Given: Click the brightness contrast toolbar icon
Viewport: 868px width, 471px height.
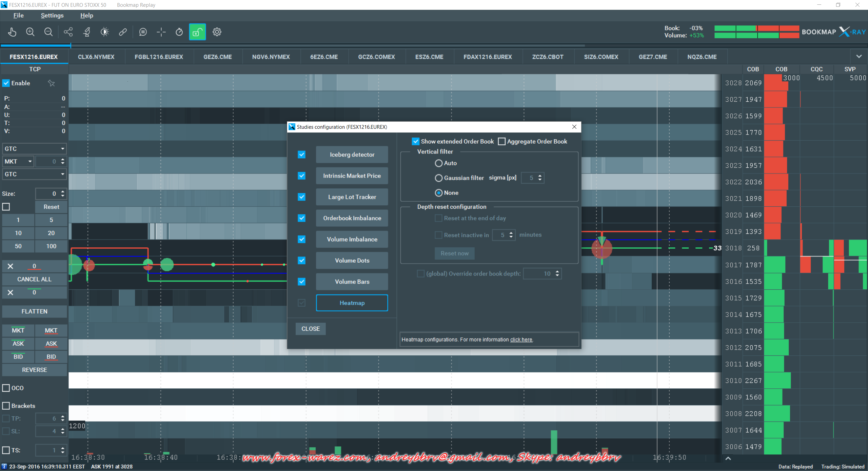Looking at the screenshot, I should click(105, 32).
